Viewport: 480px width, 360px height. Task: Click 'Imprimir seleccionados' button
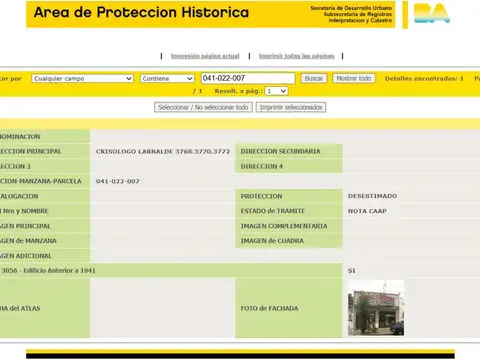click(x=291, y=107)
